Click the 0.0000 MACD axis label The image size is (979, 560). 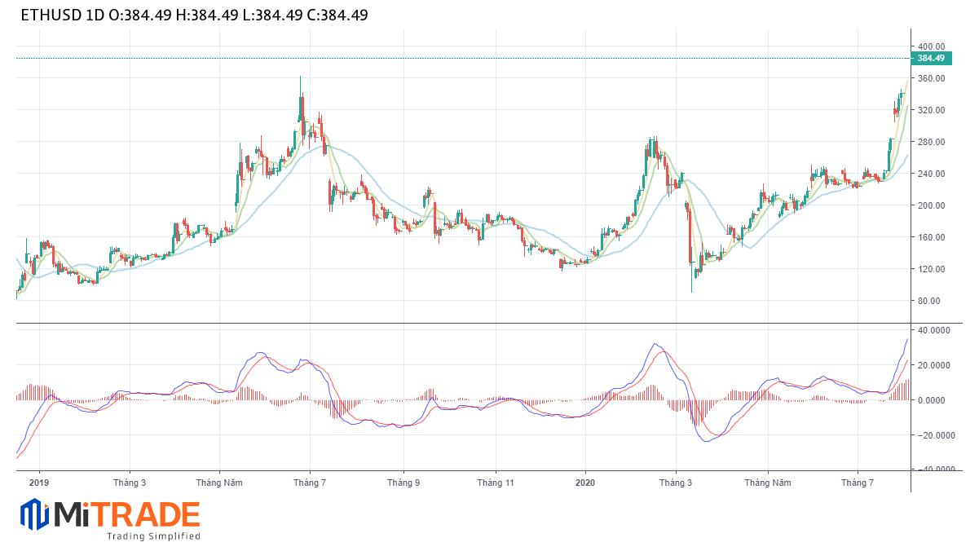(931, 400)
